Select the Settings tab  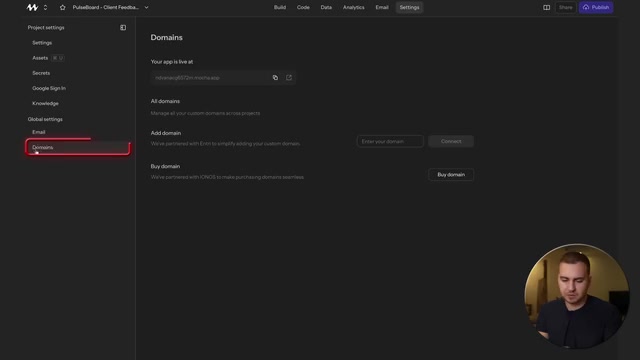[x=409, y=7]
